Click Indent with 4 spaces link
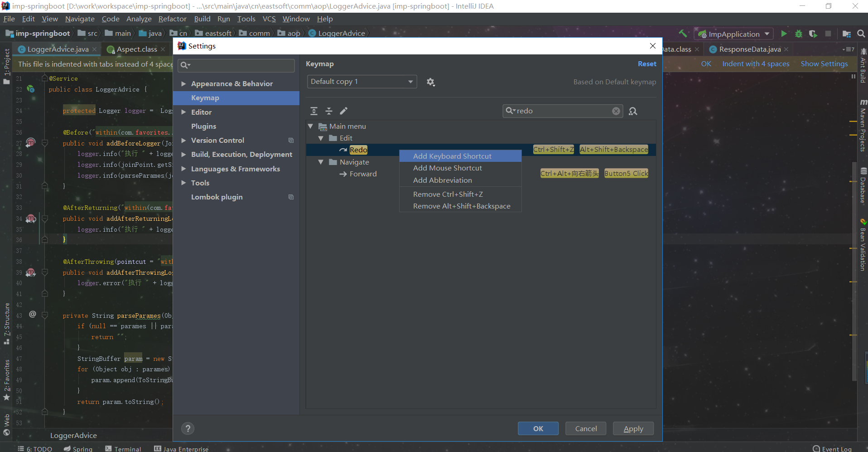This screenshot has width=868, height=452. coord(756,64)
